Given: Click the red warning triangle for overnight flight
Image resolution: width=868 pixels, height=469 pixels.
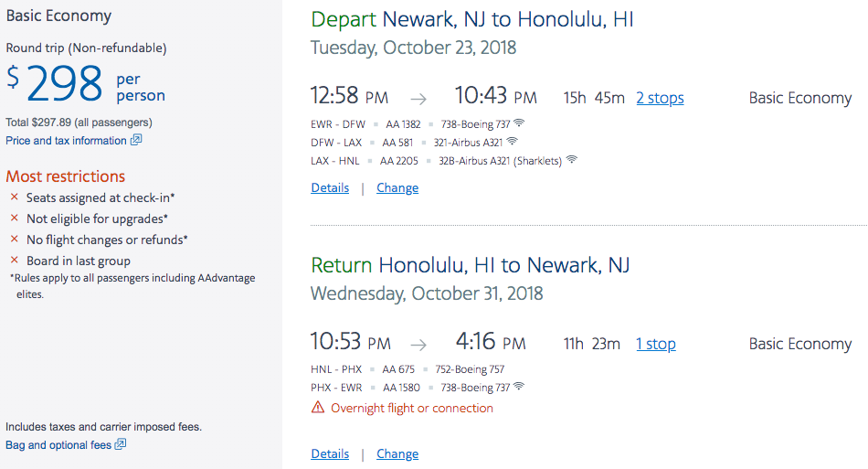Looking at the screenshot, I should point(318,408).
